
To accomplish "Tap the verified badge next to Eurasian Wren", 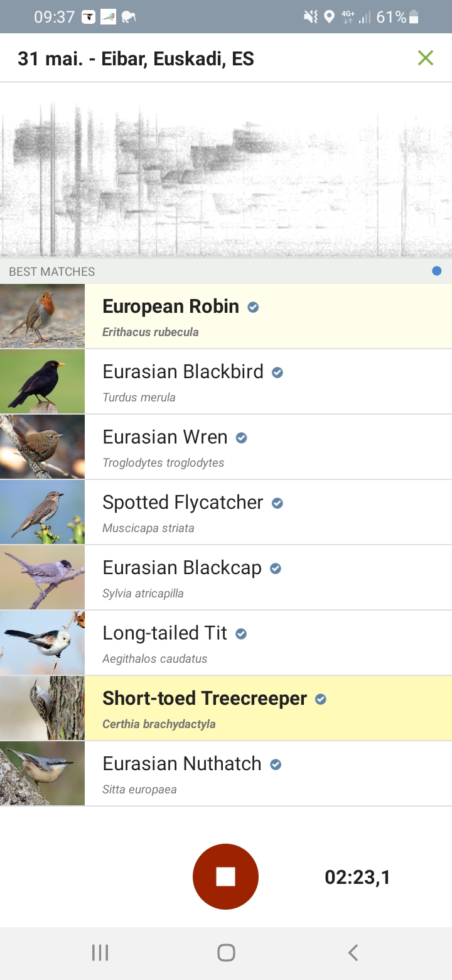I will pos(241,438).
